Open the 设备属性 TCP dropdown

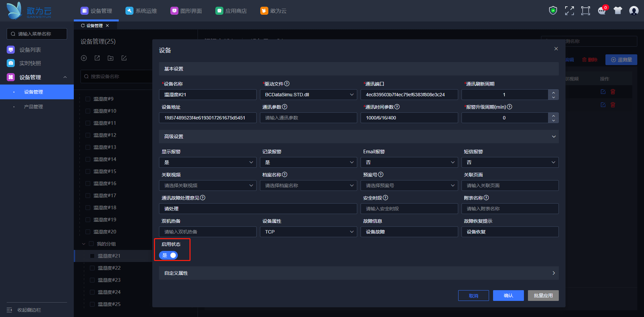pos(308,232)
